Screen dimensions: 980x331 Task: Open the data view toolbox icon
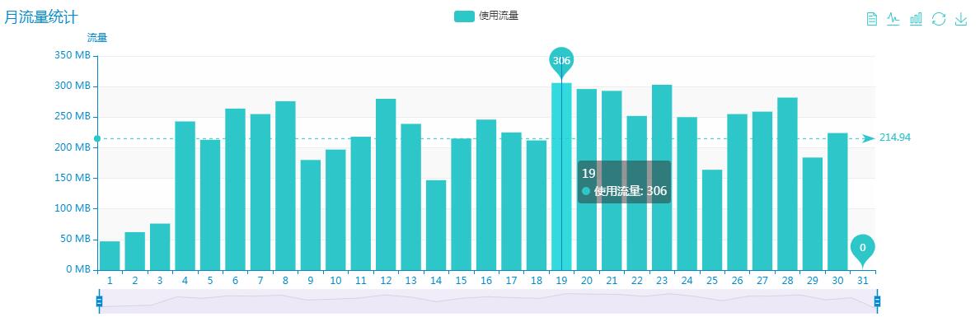(872, 19)
